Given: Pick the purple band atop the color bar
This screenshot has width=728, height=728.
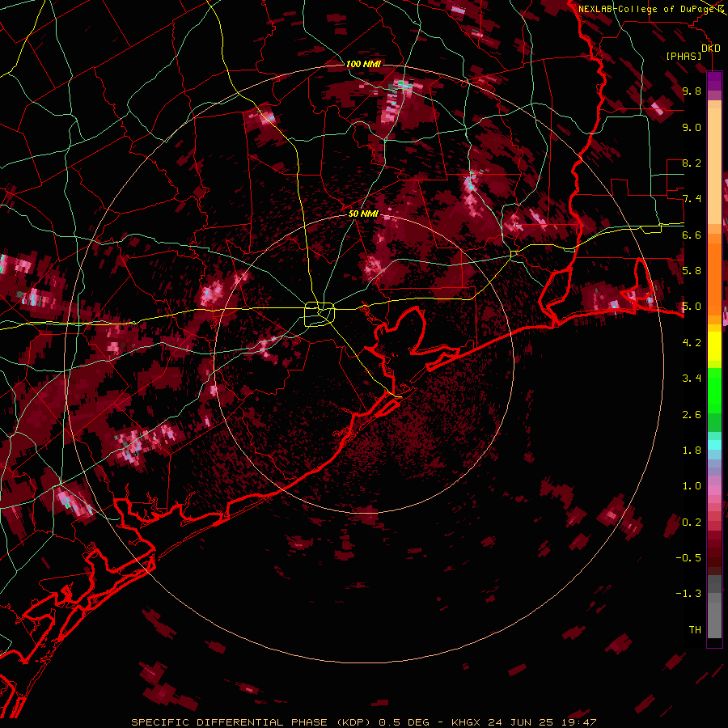Looking at the screenshot, I should pos(714,81).
